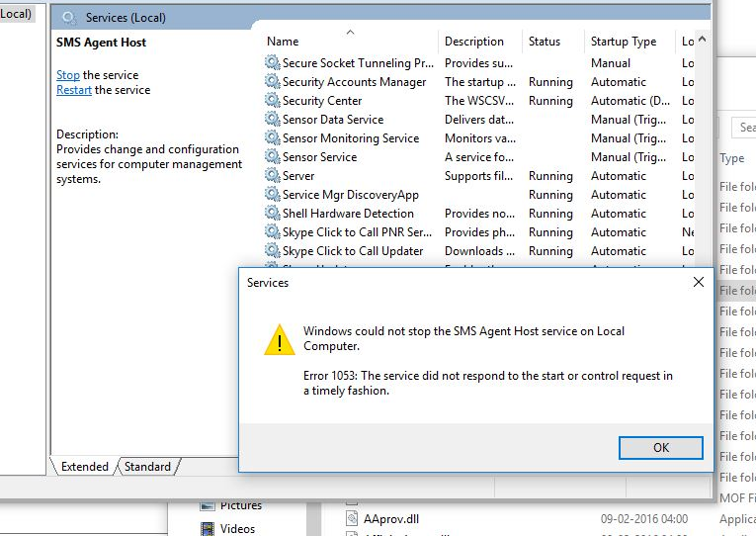Viewport: 756px width, 536px height.
Task: Click the Security Accounts Manager gear icon
Action: (x=272, y=82)
